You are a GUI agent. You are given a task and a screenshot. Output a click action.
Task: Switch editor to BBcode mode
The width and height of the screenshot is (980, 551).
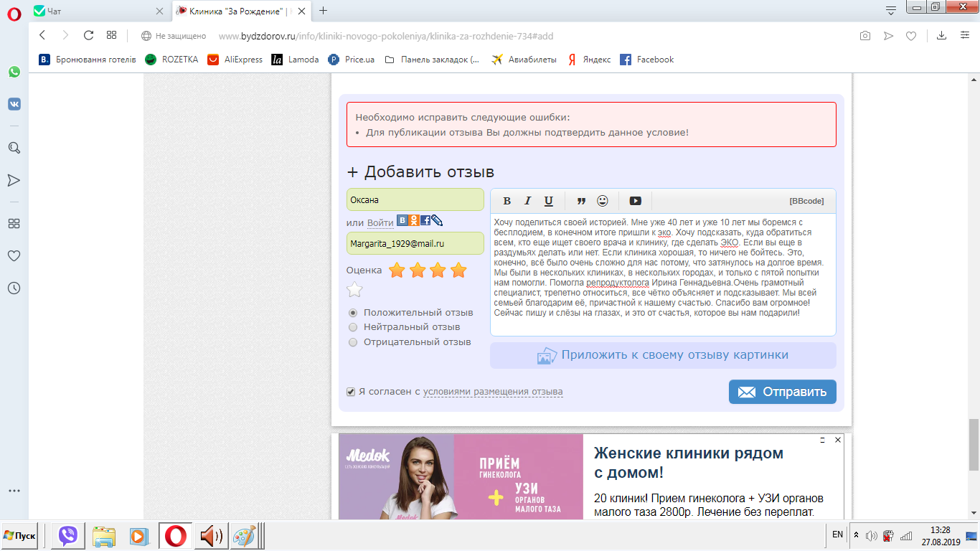(x=806, y=201)
